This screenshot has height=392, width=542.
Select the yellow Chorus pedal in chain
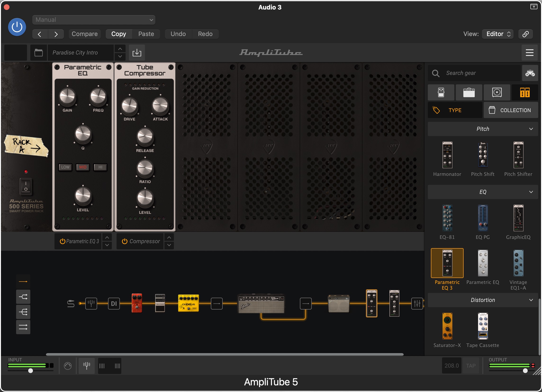(x=189, y=303)
